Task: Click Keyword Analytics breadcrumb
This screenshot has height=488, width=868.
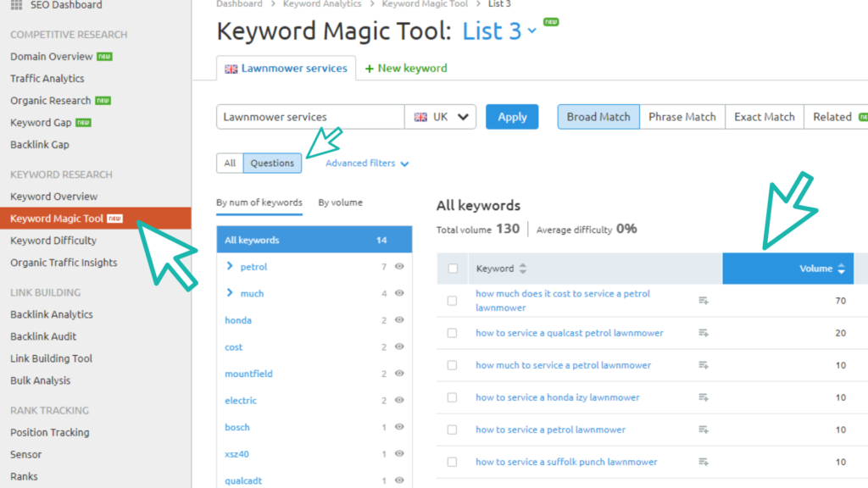Action: [322, 4]
